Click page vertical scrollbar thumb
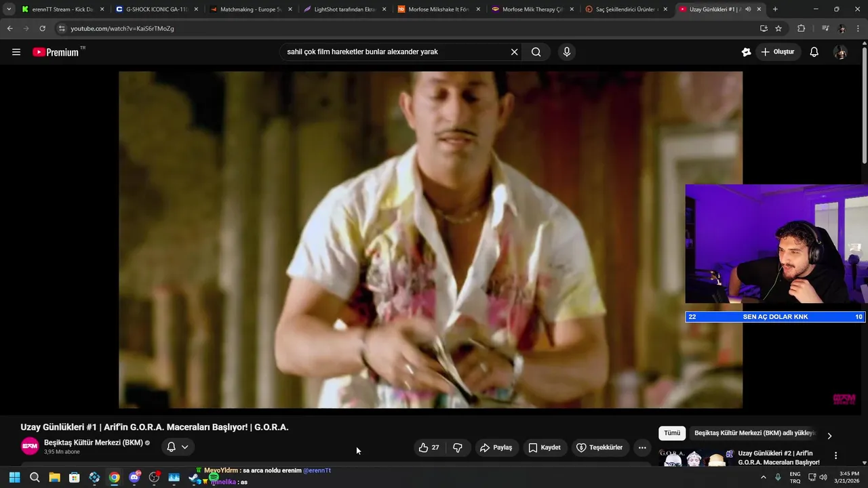Image resolution: width=868 pixels, height=488 pixels. click(864, 105)
